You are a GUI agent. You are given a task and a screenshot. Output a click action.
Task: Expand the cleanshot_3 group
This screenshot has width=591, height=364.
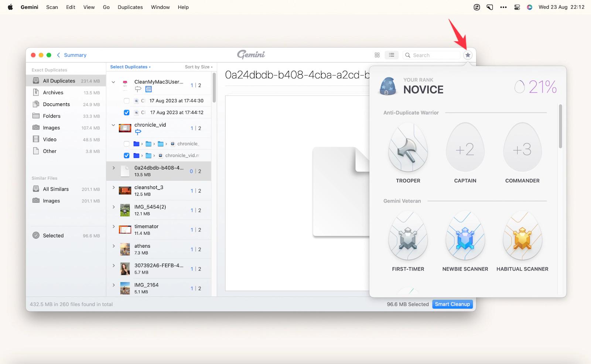click(x=113, y=188)
